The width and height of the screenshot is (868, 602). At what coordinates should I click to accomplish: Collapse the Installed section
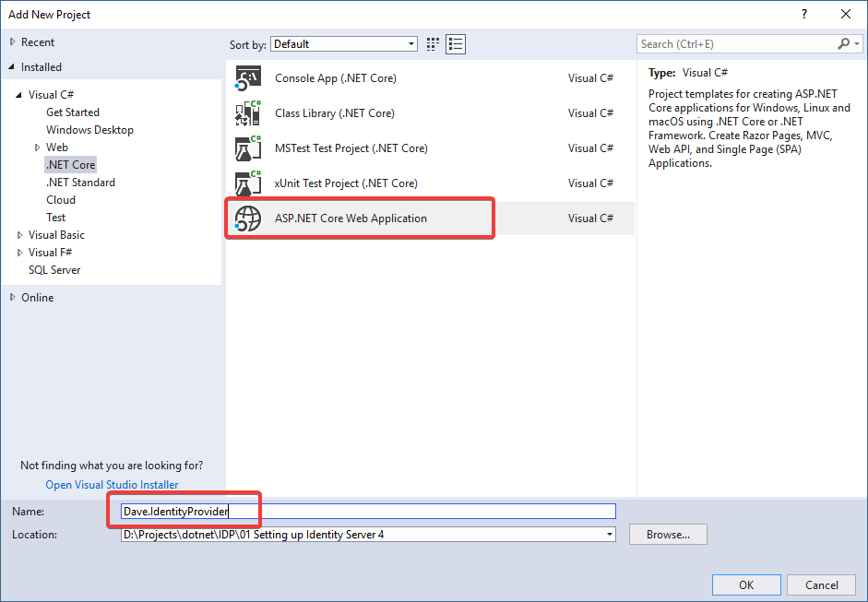click(12, 67)
